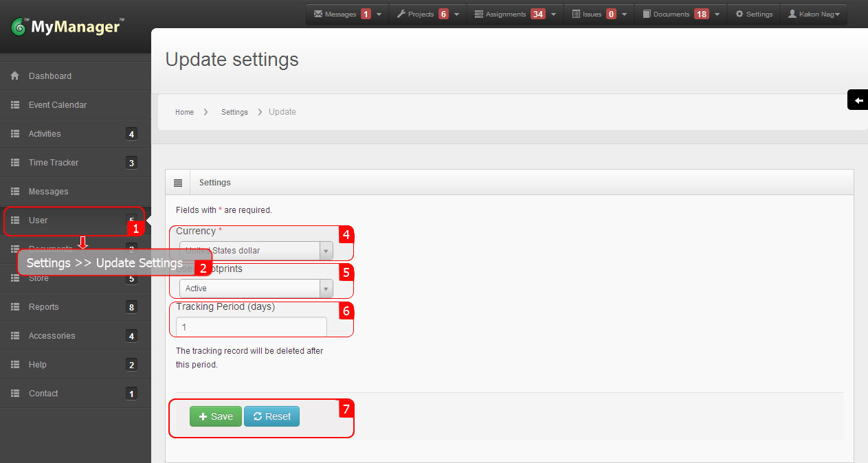
Task: Click the Settings gear icon in top bar
Action: click(739, 14)
